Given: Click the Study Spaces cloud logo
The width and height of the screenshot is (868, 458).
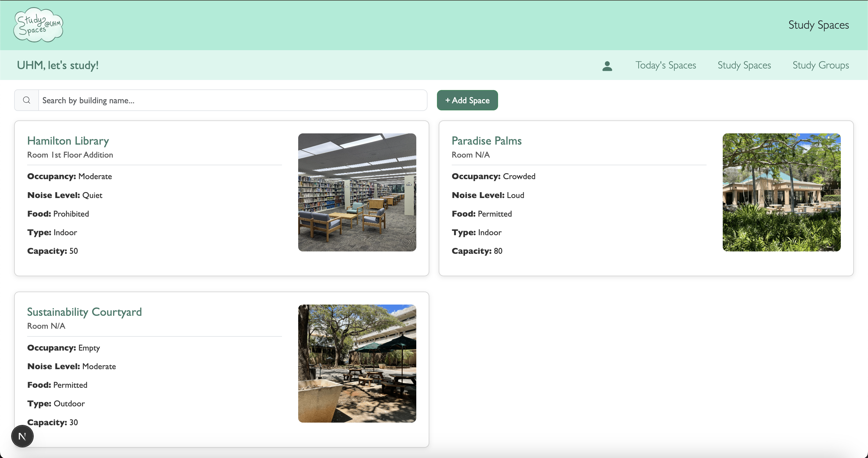Looking at the screenshot, I should coord(38,25).
